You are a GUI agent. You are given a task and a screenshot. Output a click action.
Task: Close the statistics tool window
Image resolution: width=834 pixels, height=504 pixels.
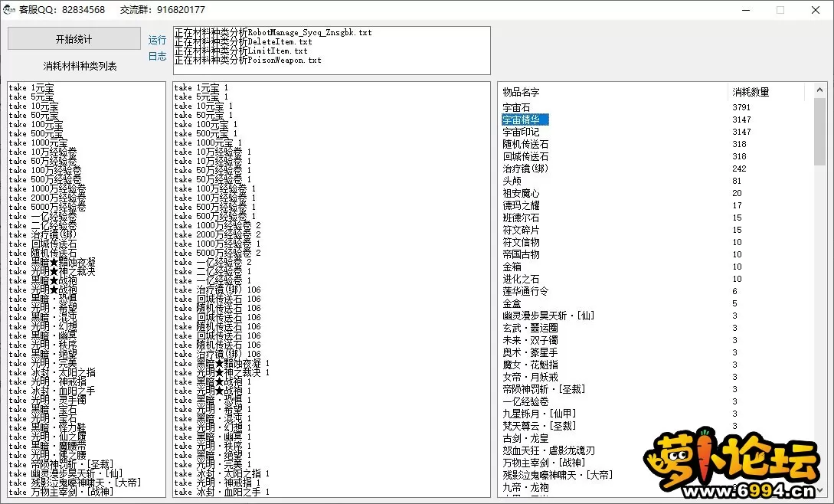[816, 10]
